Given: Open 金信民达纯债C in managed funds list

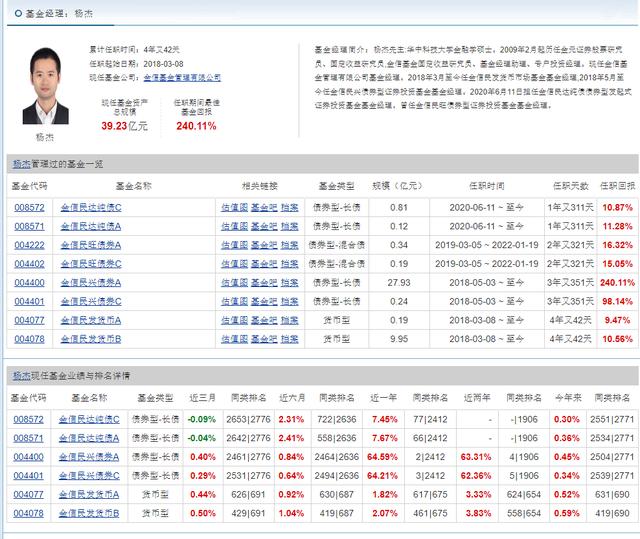Looking at the screenshot, I should click(91, 208).
